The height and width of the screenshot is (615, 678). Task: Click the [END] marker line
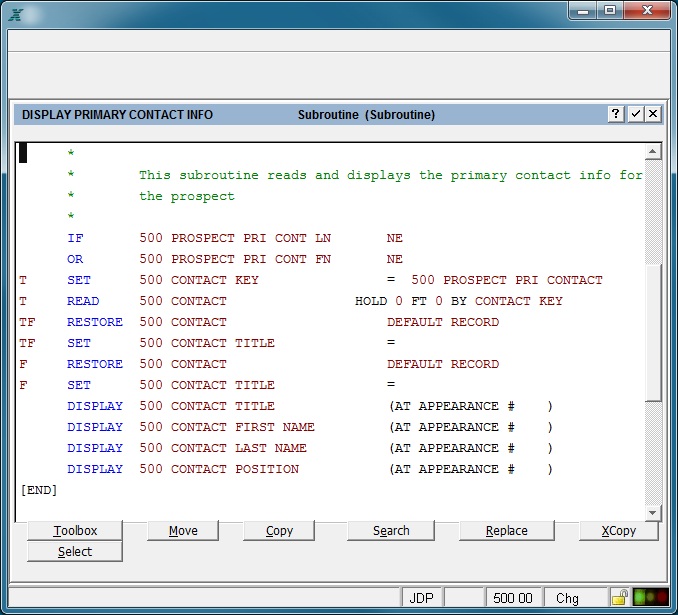coord(39,490)
